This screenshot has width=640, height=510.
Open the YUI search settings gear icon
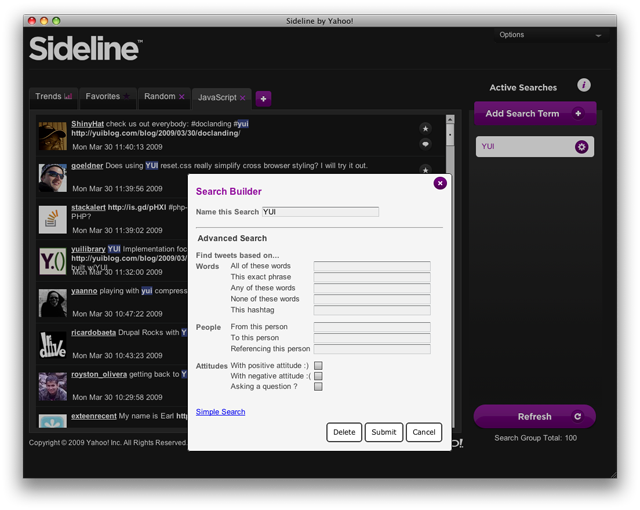pos(581,146)
